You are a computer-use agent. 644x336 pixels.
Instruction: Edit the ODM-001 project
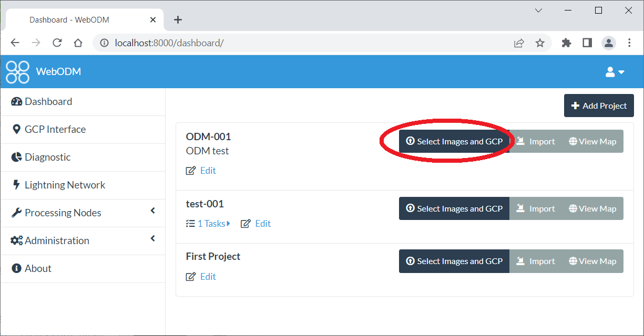[201, 171]
